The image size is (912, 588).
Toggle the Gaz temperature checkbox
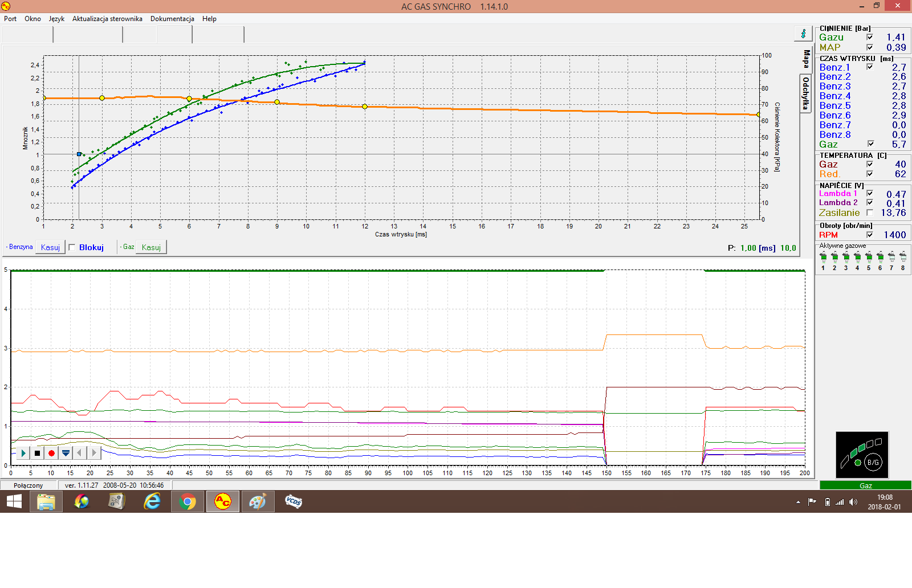click(870, 164)
